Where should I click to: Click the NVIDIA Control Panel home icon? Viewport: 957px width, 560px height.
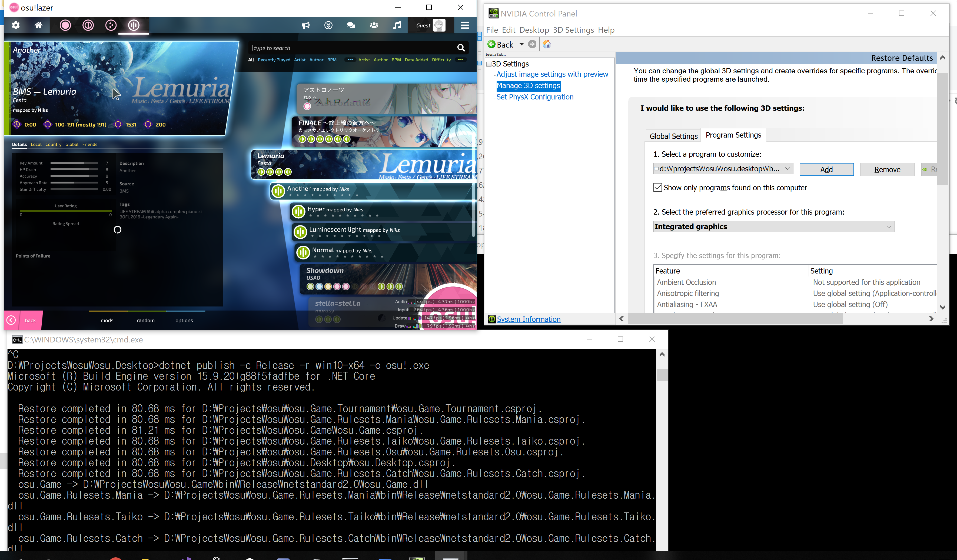click(x=546, y=44)
